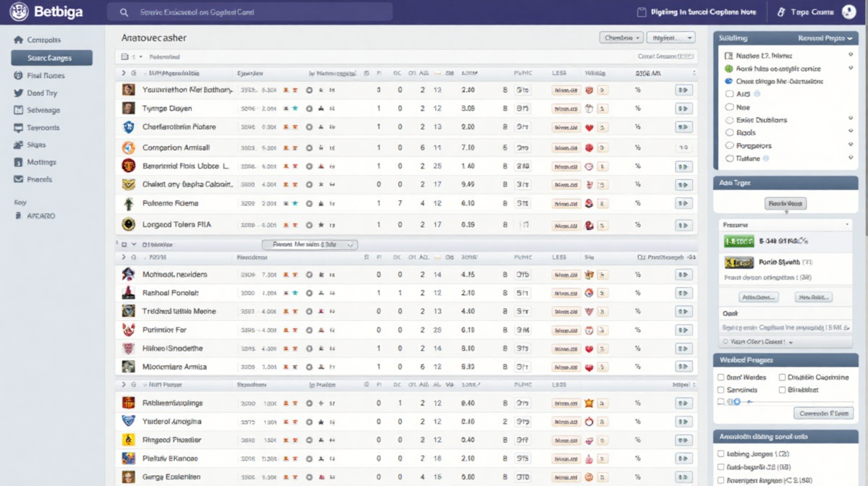Viewport: 868px width, 486px height.
Task: Click the button under Ada Trger
Action: (785, 204)
